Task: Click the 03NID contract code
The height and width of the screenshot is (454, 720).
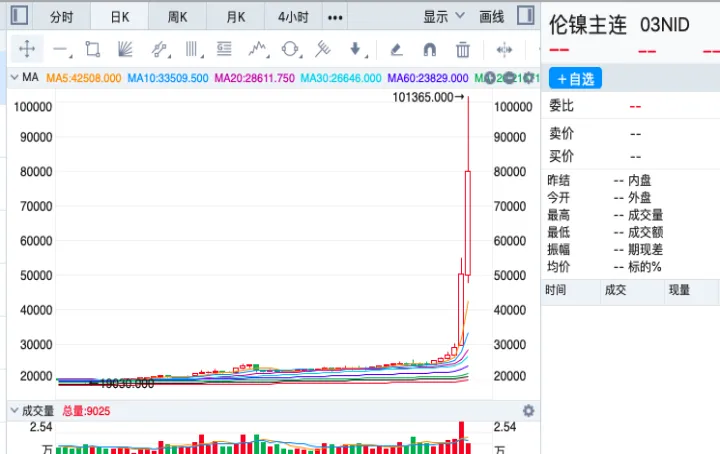Action: click(x=664, y=25)
